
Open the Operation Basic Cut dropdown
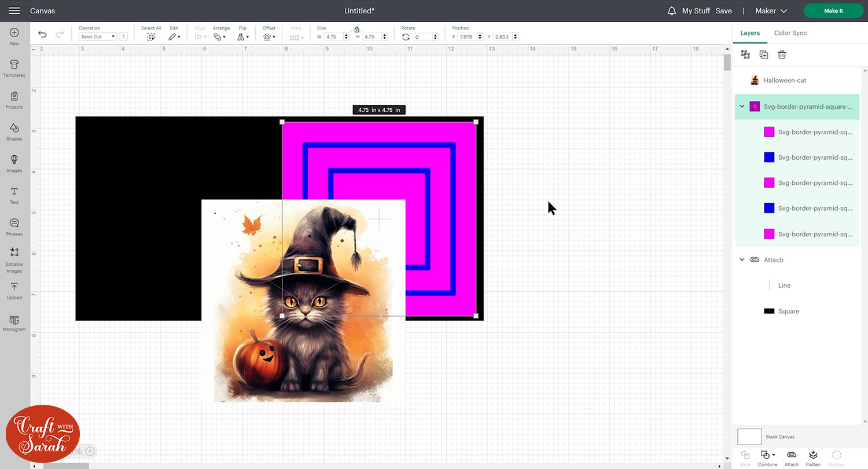point(97,36)
